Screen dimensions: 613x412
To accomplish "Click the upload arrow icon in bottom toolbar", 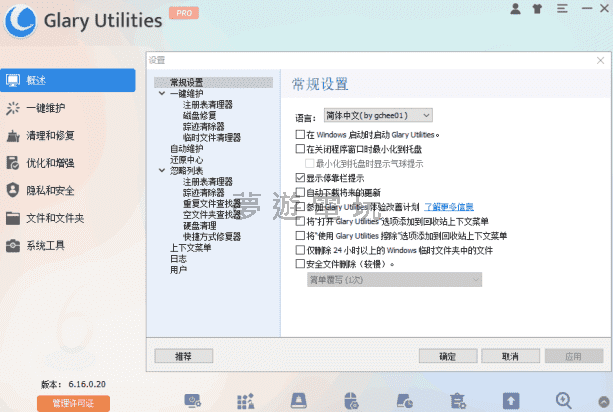I will pos(512,401).
